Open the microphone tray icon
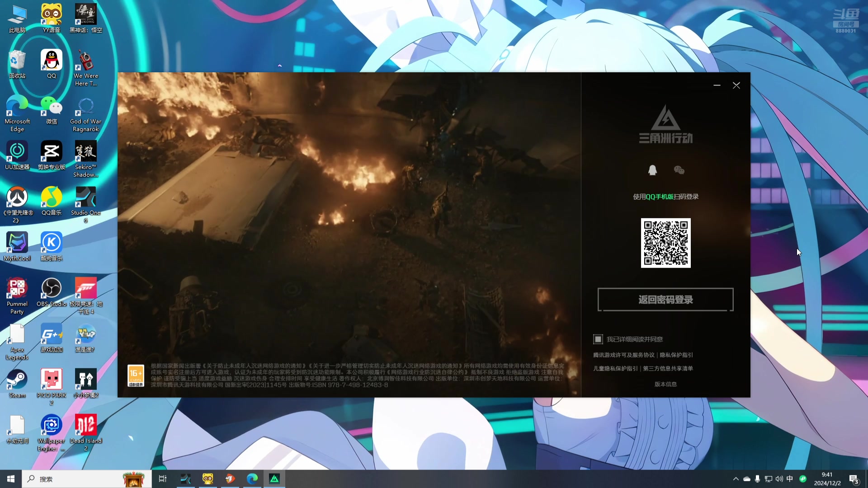 coord(757,479)
